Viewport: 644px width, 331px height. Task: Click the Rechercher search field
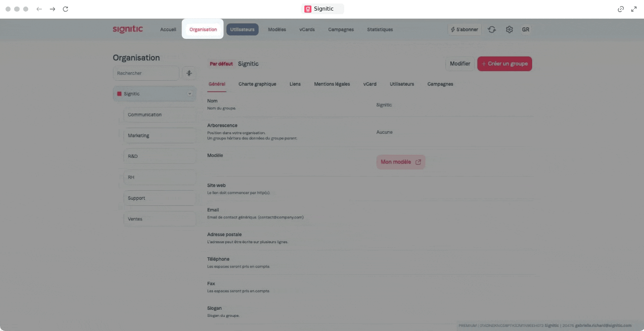coord(146,73)
